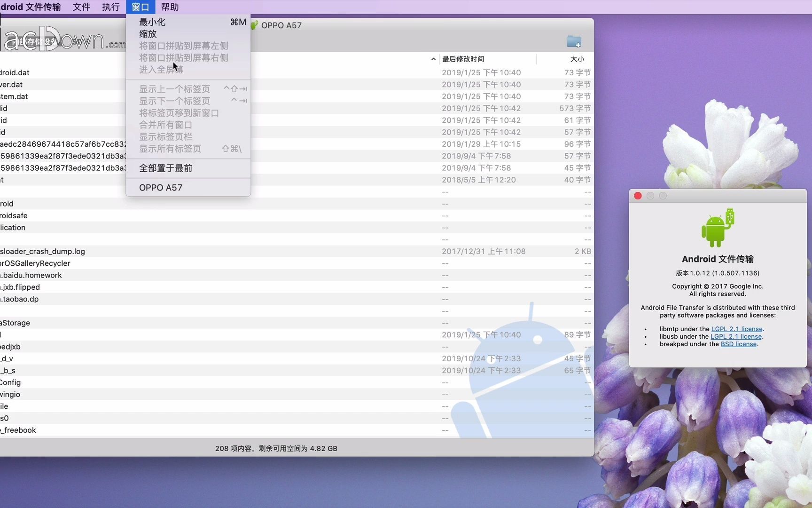This screenshot has height=508, width=812.
Task: Select the OPPO A57 entry in the window menu
Action: [161, 187]
